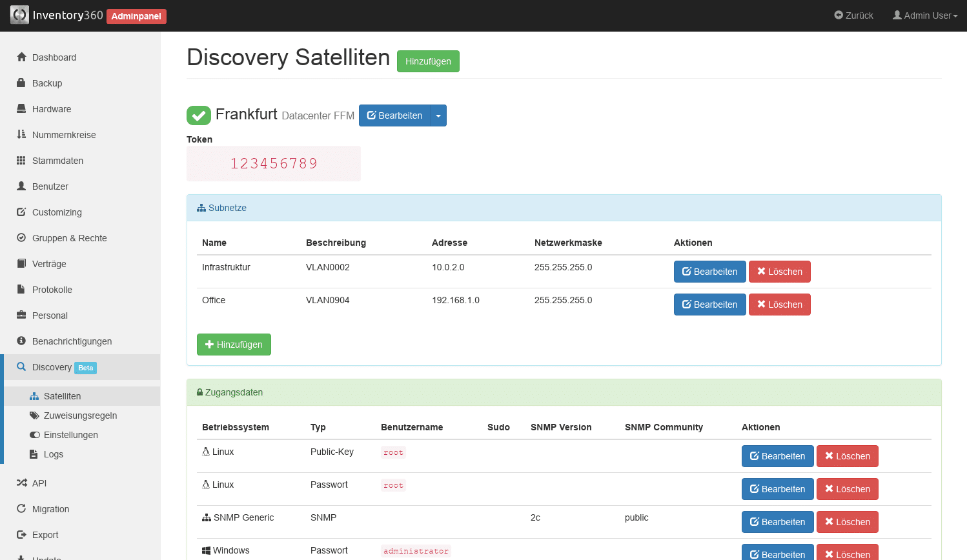This screenshot has height=560, width=967.
Task: Click the Backup lock icon in sidebar
Action: click(21, 83)
